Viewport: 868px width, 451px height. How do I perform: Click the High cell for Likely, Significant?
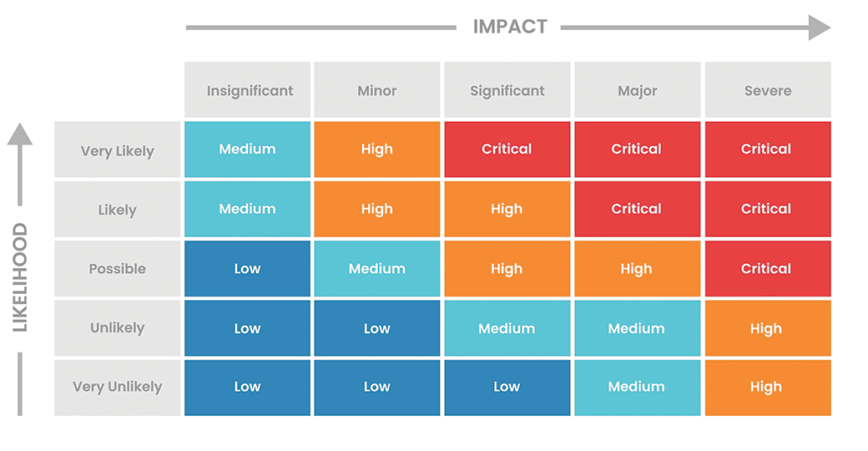click(x=507, y=209)
